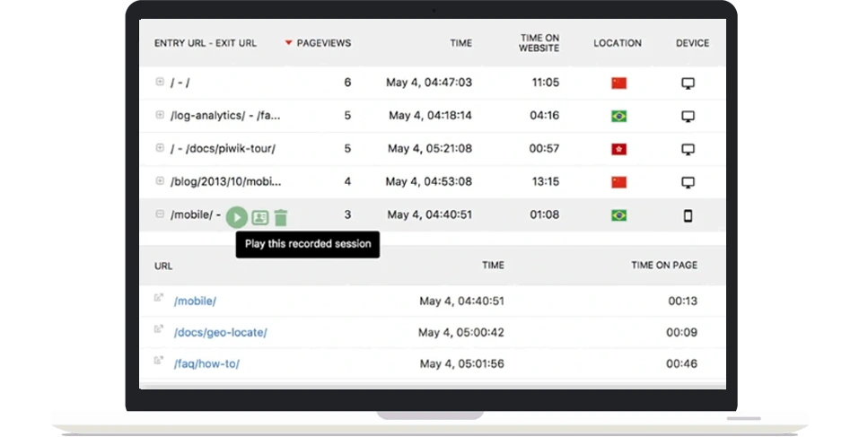Click external link icon beside /docs/geo-locate/
This screenshot has height=437, width=868.
tap(159, 330)
